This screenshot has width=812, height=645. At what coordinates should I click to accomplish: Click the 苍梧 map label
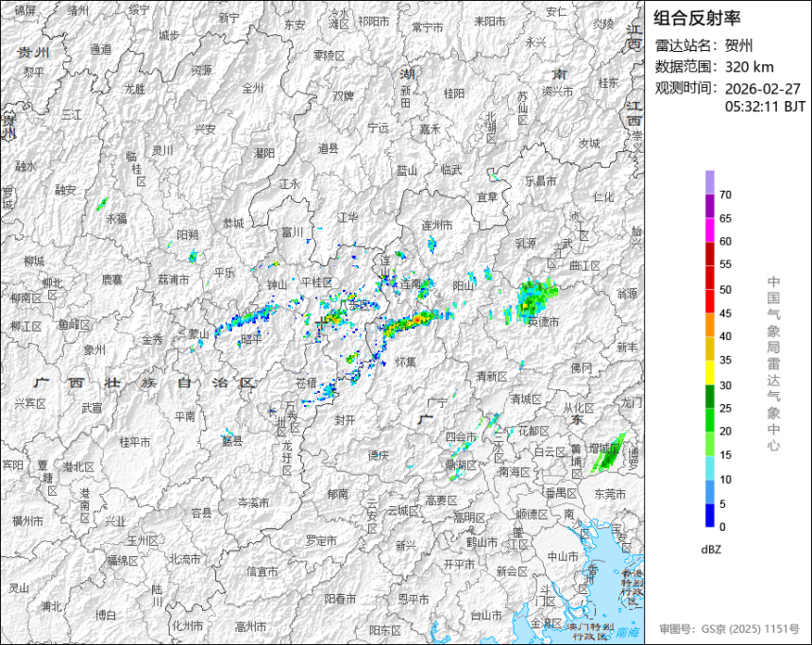tap(306, 382)
